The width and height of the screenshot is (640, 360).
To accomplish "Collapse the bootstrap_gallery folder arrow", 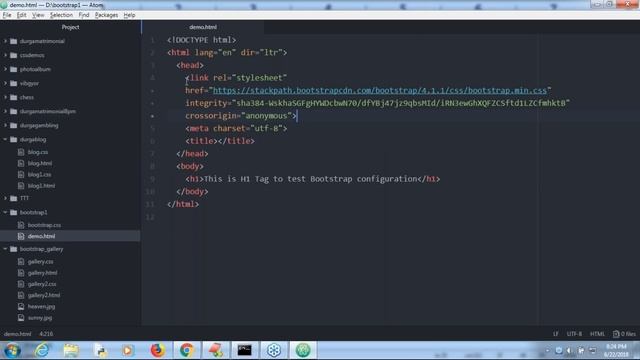I will coord(5,249).
